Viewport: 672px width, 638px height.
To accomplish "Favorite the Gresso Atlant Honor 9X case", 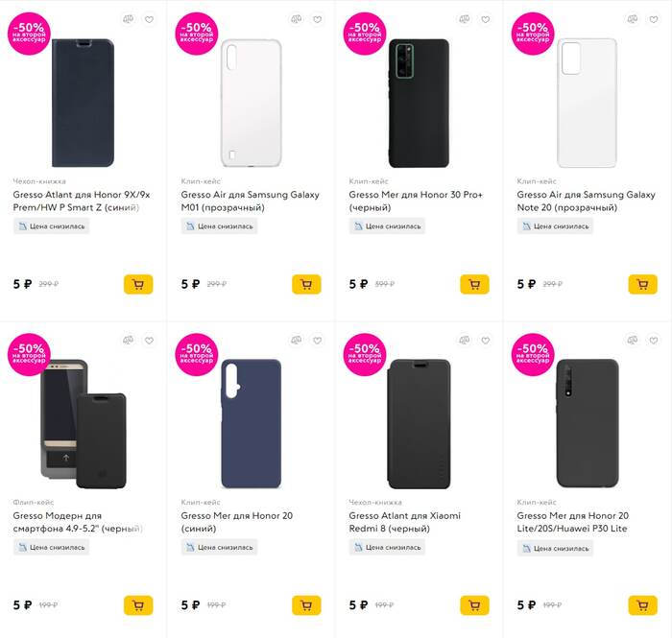I will pos(149,19).
